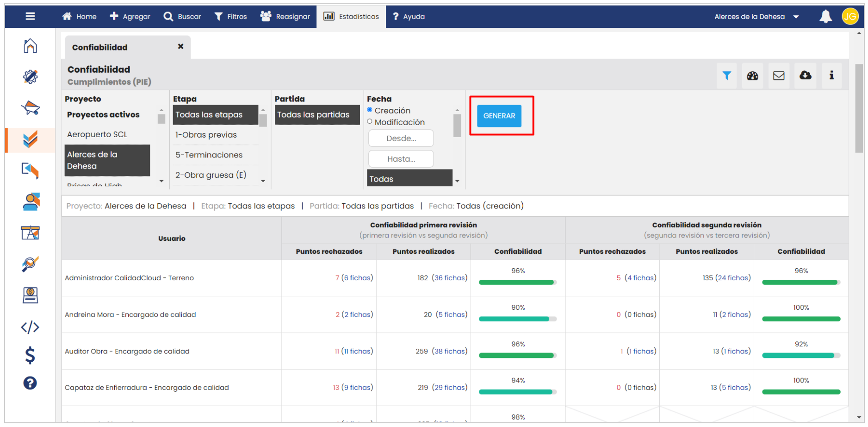
Task: Open the report info icon
Action: [831, 75]
